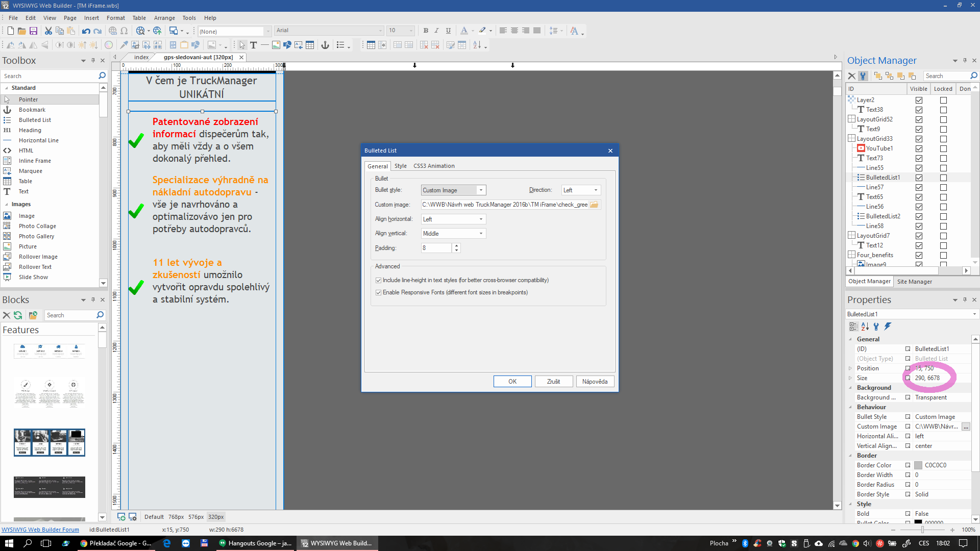Image resolution: width=980 pixels, height=551 pixels.
Task: Open the Arrange menu
Action: click(x=164, y=18)
